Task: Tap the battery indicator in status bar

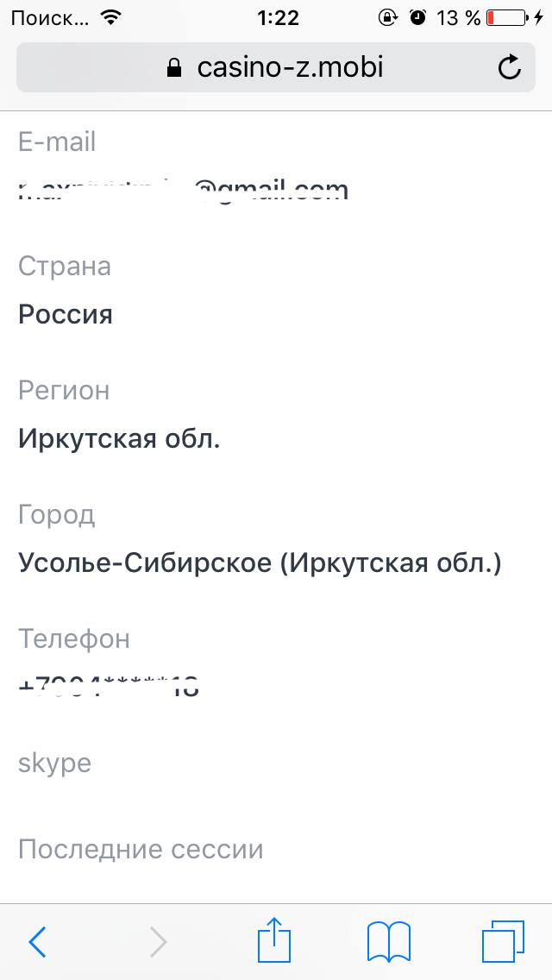Action: [507, 17]
